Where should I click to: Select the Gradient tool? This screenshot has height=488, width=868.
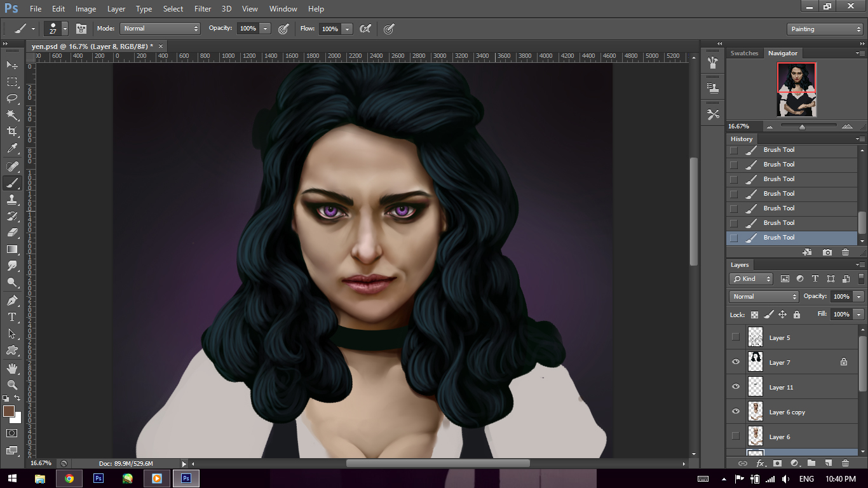coord(12,249)
